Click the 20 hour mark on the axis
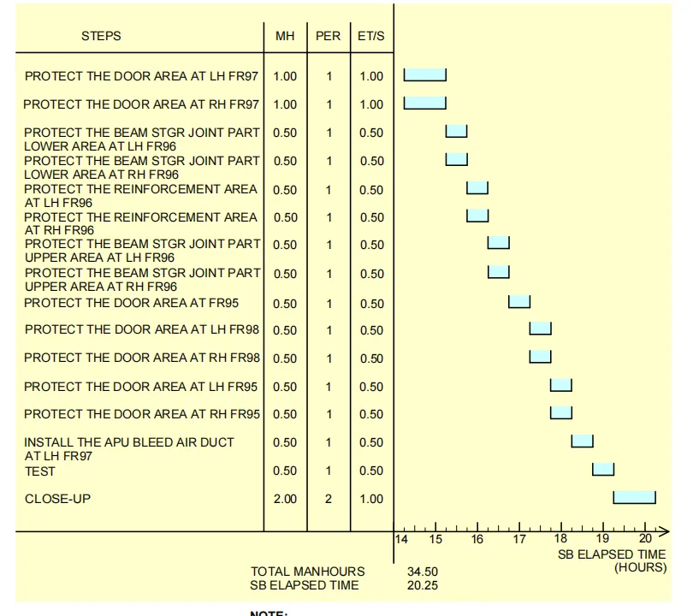 pos(645,539)
